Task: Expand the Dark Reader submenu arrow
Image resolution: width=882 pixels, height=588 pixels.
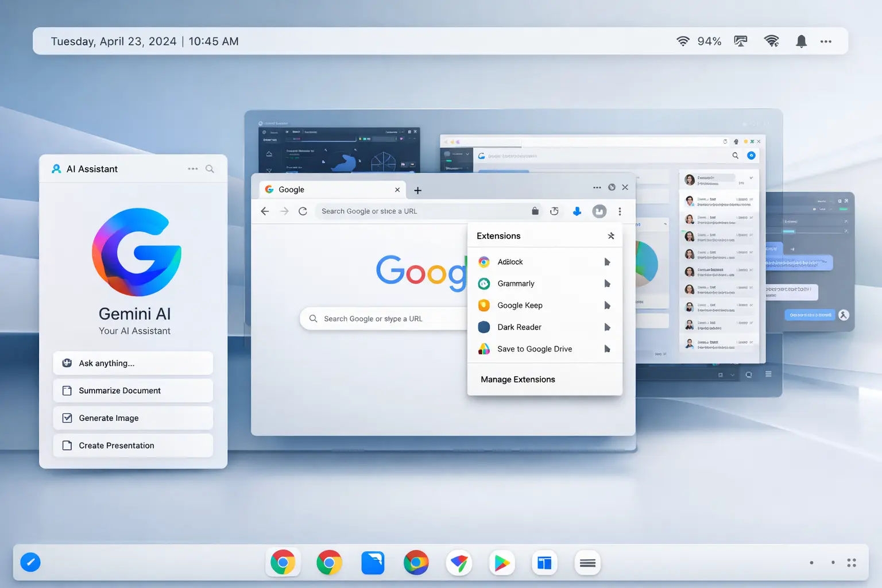Action: [x=608, y=327]
